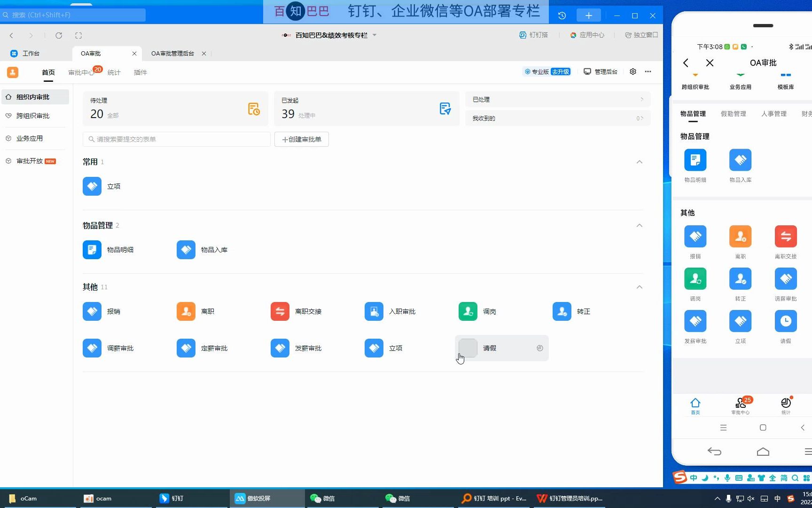Tap 物品明细 icon in phone mirror
This screenshot has width=812, height=508.
pyautogui.click(x=695, y=160)
